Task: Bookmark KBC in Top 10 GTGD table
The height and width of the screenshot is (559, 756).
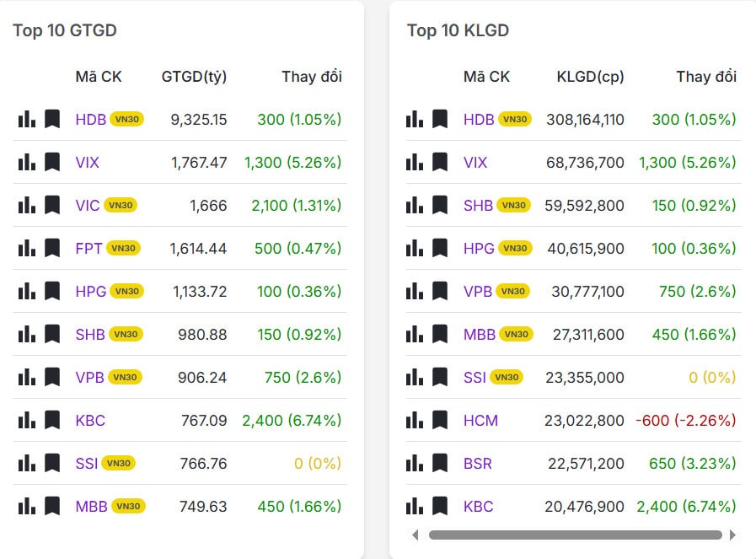Action: pos(52,420)
